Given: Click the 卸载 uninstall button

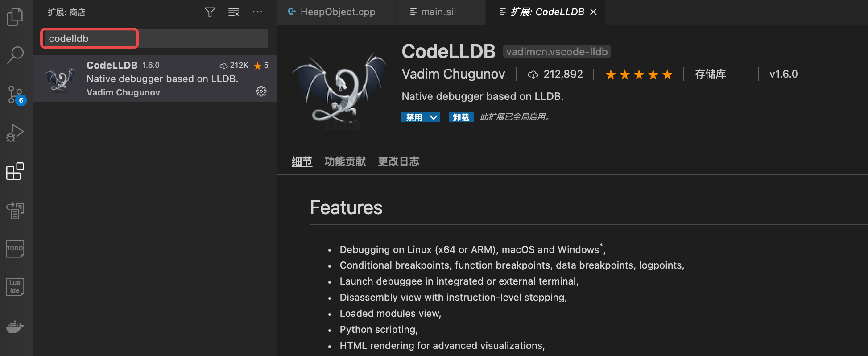Looking at the screenshot, I should point(461,117).
